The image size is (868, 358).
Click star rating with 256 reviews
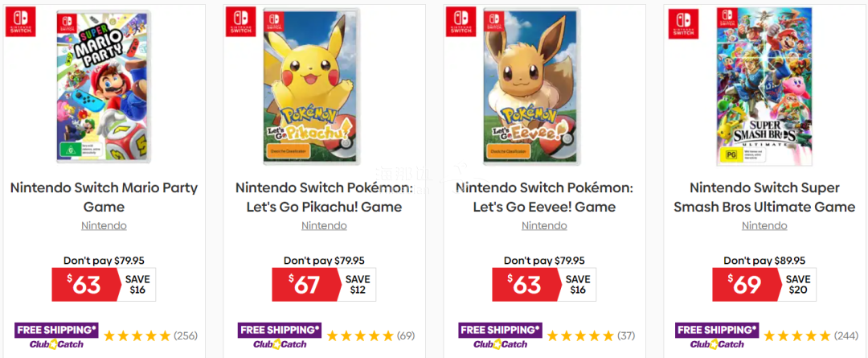(x=137, y=335)
